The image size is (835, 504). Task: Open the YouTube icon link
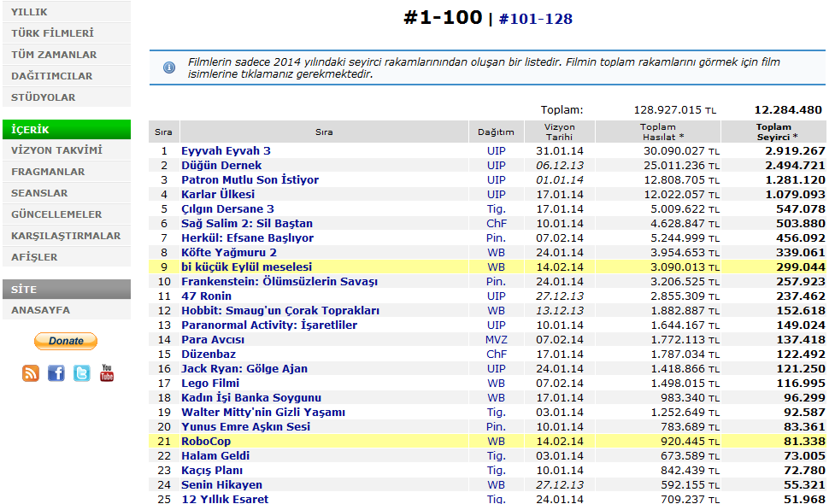pyautogui.click(x=107, y=373)
